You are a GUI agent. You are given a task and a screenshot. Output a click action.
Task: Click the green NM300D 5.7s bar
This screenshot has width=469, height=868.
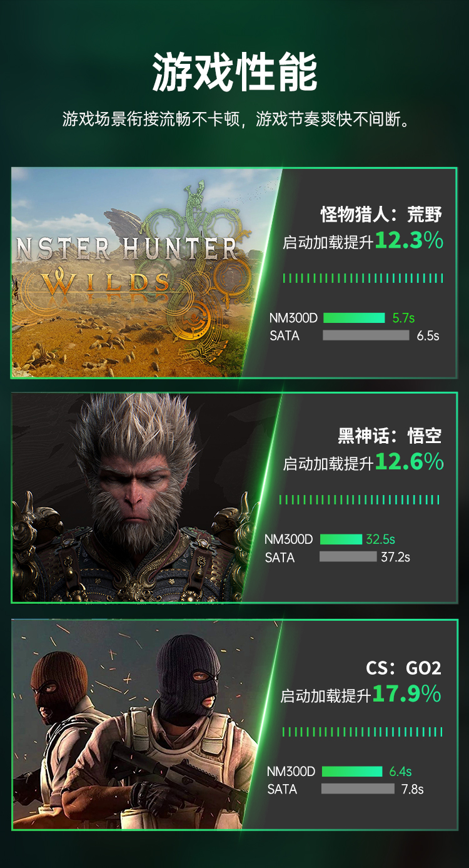354,318
